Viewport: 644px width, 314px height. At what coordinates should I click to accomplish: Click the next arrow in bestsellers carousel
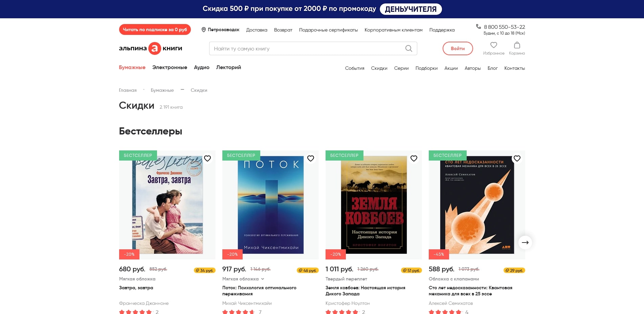click(525, 243)
